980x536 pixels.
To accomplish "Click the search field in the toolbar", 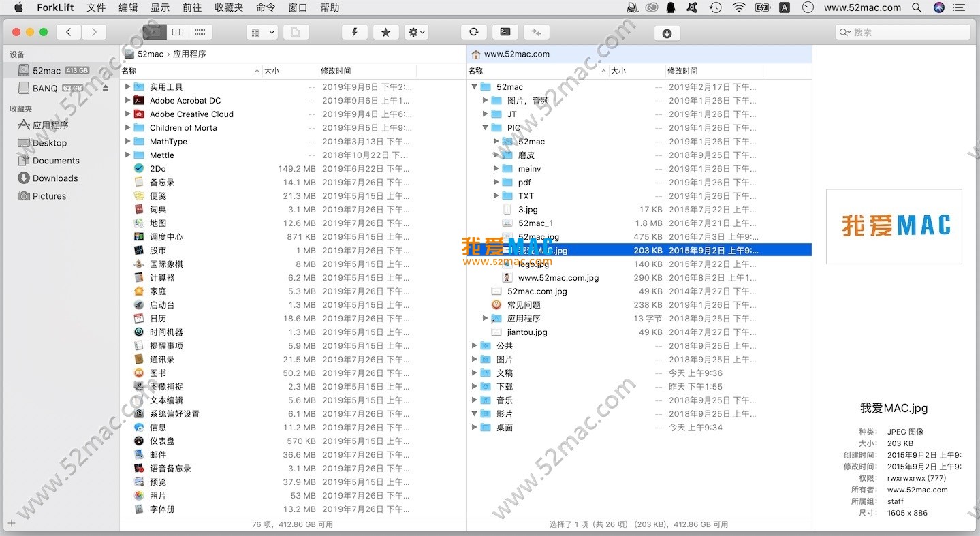I will pos(902,32).
